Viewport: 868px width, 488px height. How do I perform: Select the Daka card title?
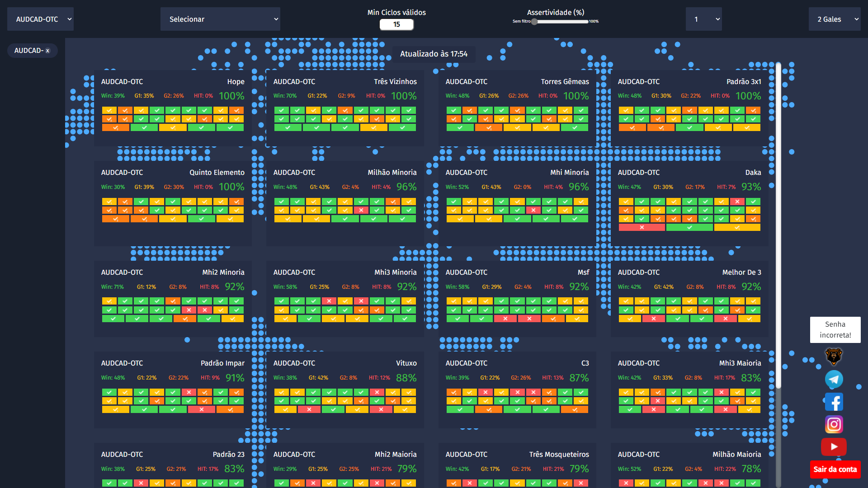pyautogui.click(x=753, y=172)
